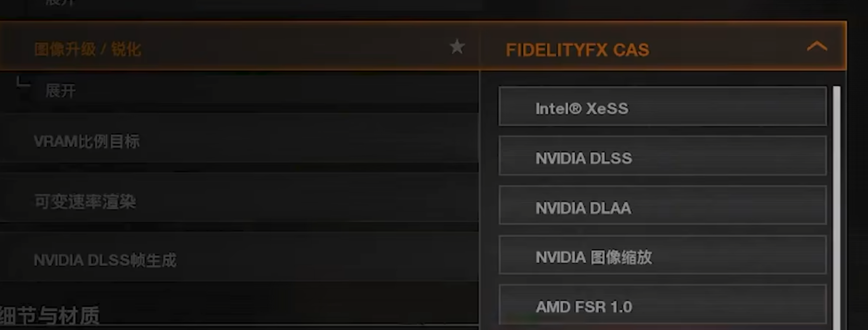The height and width of the screenshot is (330, 868).
Task: Select the VRAM比例目标 setting row
Action: (86, 141)
